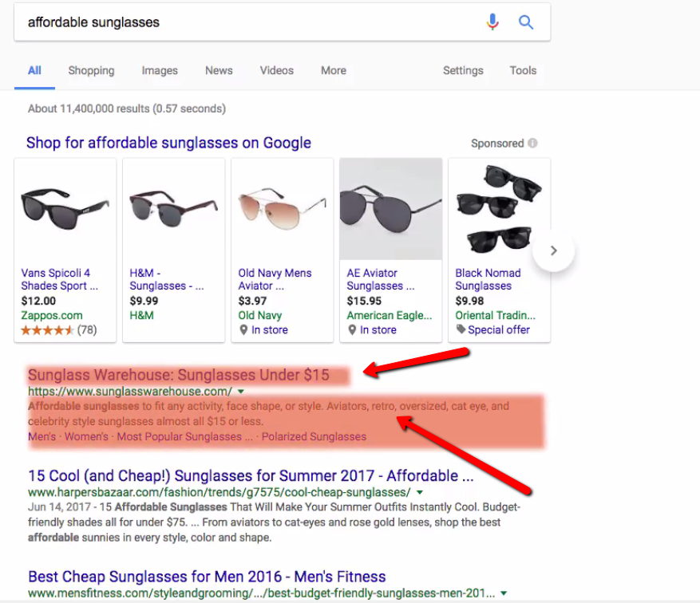
Task: Open Old Navy Mens Aviator product link
Action: 275,279
